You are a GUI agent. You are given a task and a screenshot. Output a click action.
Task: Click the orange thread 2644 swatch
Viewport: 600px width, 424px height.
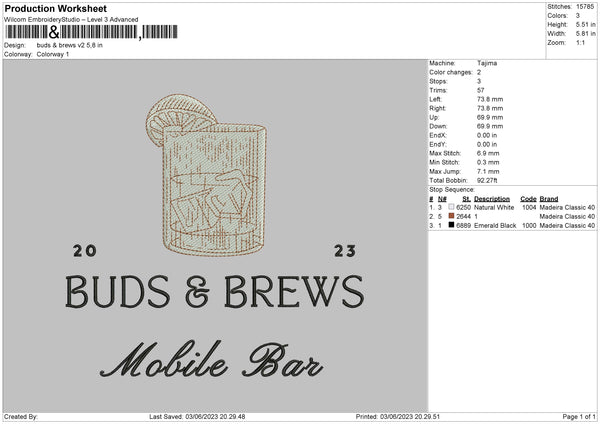tap(451, 216)
